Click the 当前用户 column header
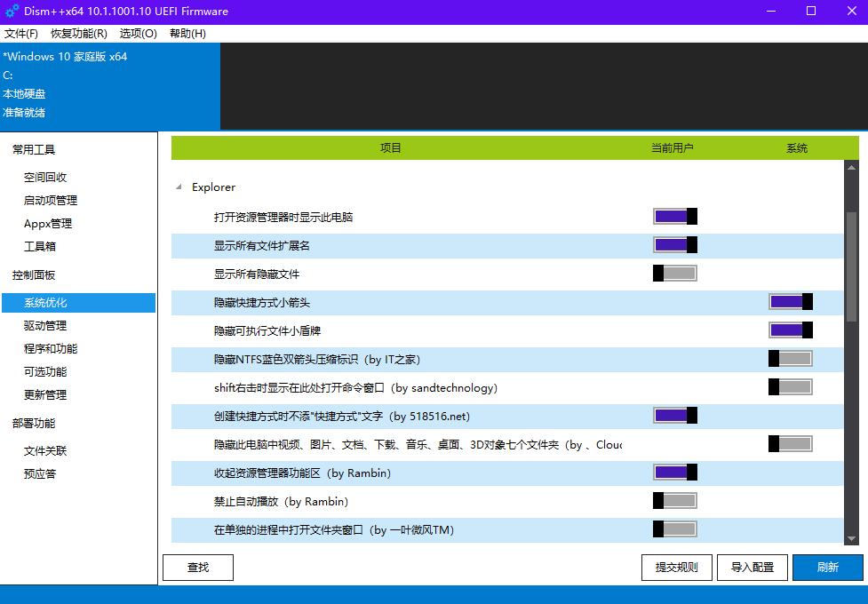 (x=672, y=147)
